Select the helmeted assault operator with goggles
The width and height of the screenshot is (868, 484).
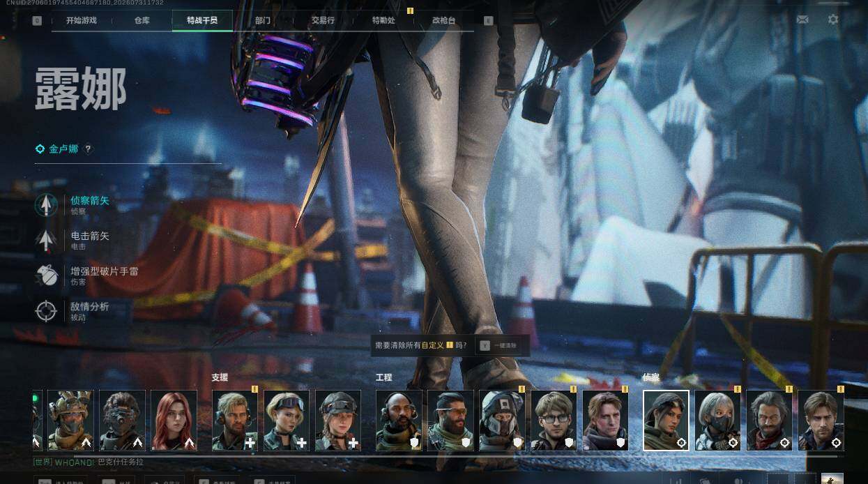click(70, 421)
